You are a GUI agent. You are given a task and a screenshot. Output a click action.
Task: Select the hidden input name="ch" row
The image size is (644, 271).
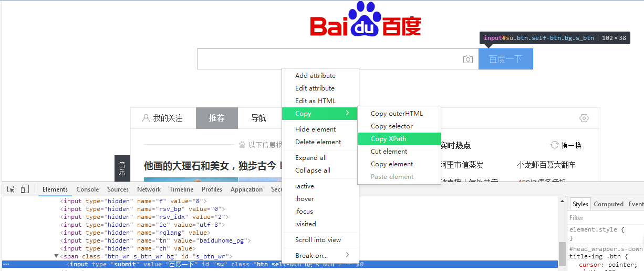[128, 248]
